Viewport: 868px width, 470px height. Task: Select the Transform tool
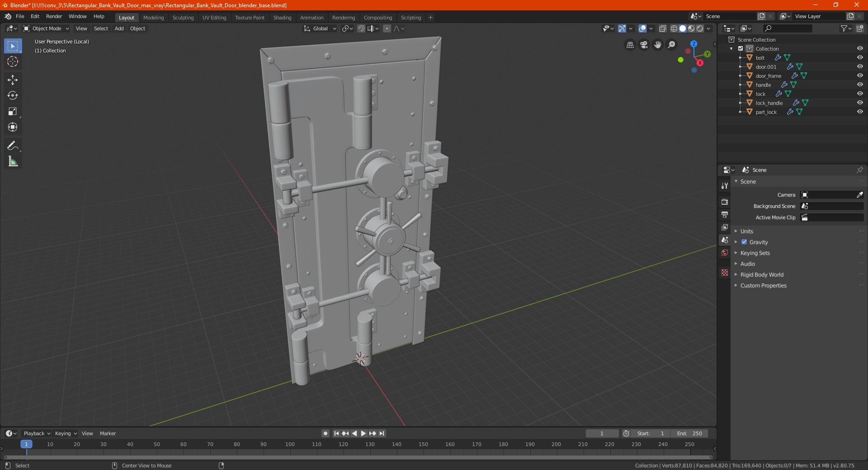click(x=13, y=127)
